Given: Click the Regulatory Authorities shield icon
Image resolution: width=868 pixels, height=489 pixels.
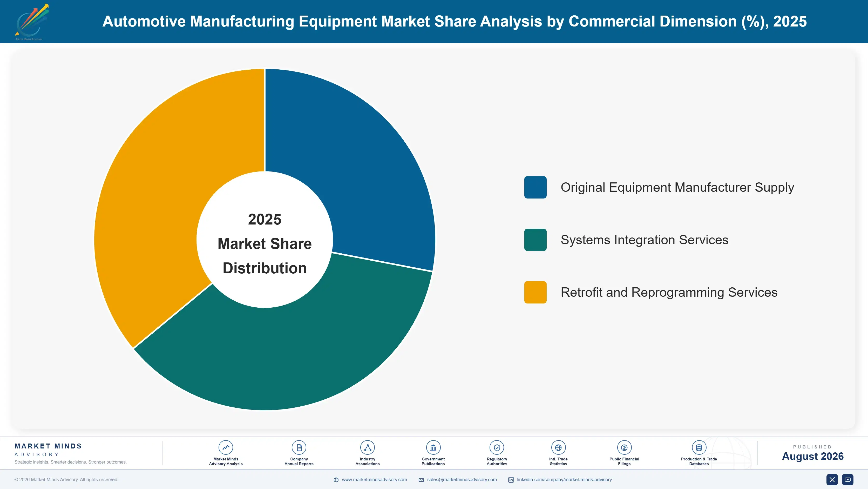Looking at the screenshot, I should click(x=497, y=447).
